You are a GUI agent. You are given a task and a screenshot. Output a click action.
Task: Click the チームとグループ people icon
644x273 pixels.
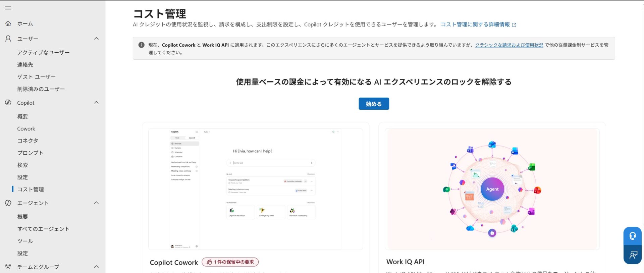click(8, 267)
